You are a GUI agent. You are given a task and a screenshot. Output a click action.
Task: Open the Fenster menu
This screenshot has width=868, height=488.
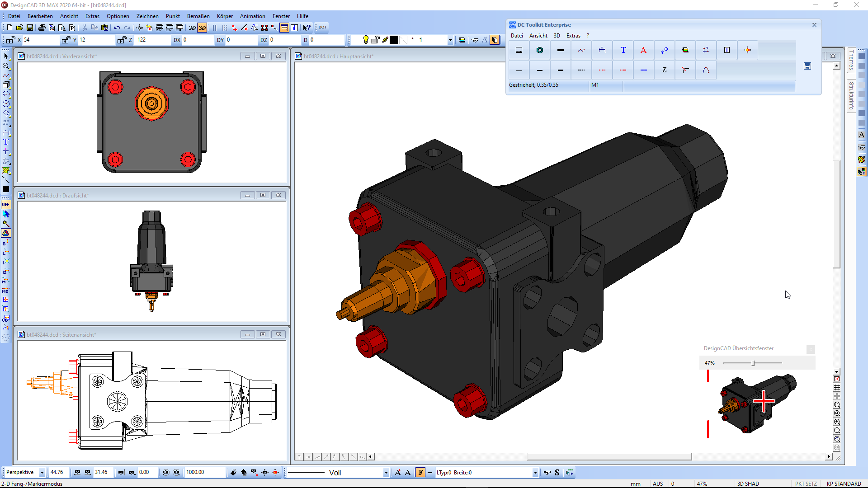[281, 16]
